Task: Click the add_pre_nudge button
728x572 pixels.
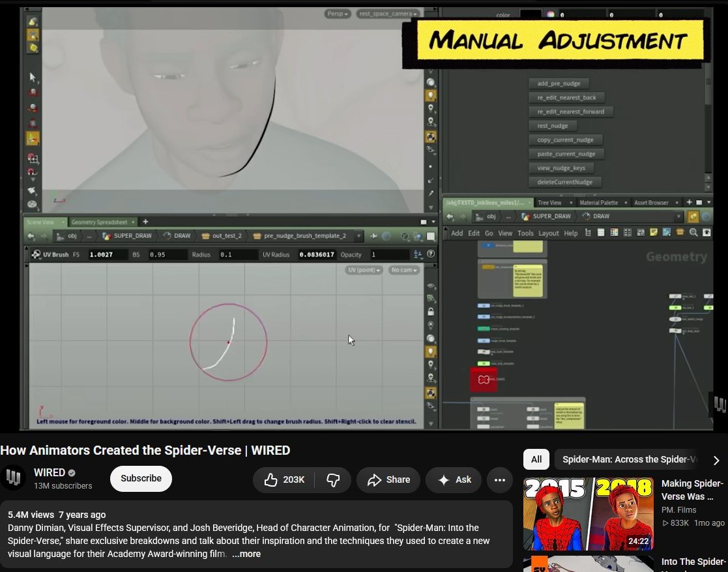Action: (559, 83)
